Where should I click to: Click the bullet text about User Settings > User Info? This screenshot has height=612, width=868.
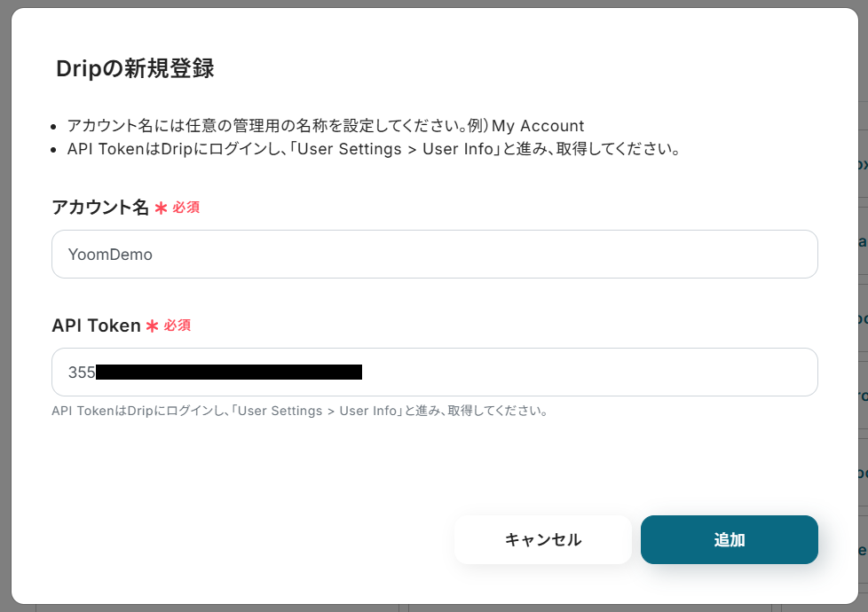(x=374, y=149)
